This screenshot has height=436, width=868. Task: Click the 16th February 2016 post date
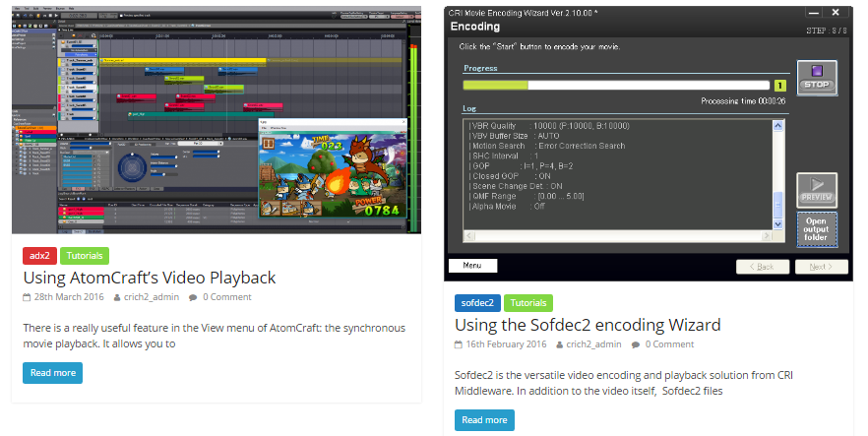pos(506,344)
